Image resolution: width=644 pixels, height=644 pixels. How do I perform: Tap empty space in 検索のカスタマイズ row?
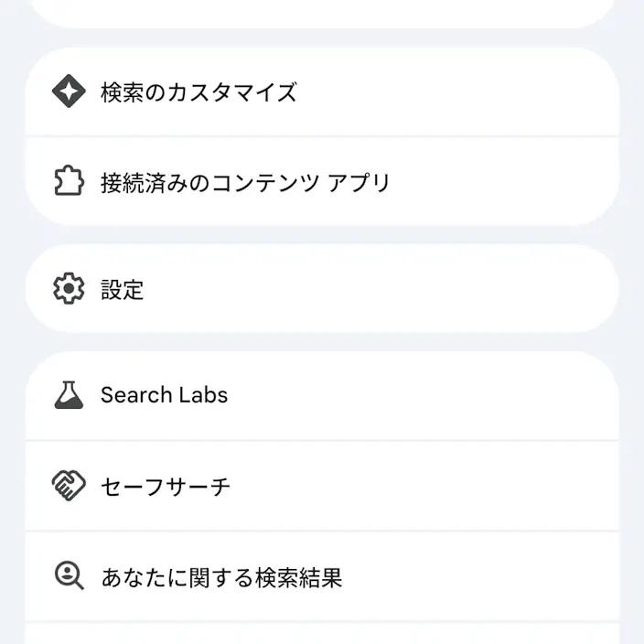click(452, 91)
